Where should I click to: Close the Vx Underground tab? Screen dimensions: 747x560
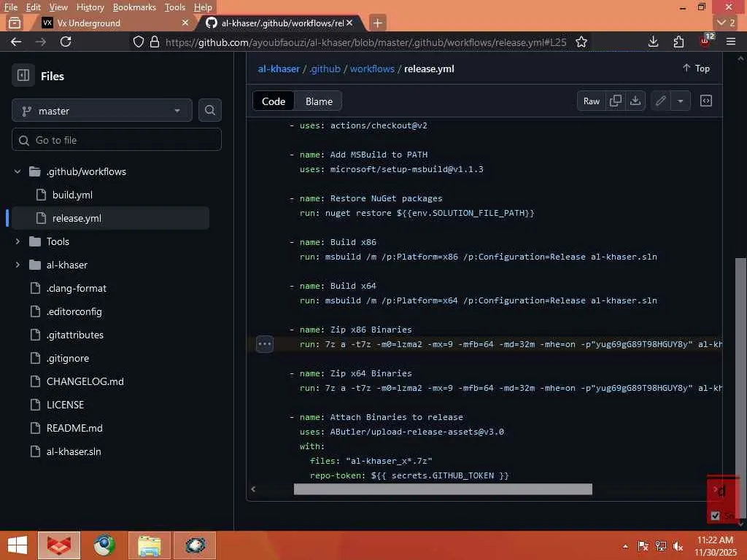click(x=185, y=23)
